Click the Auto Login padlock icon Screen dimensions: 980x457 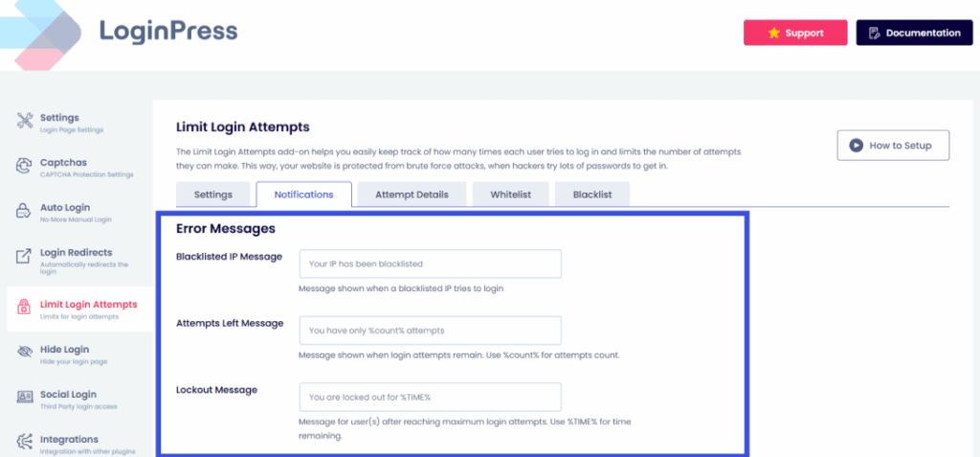(25, 212)
